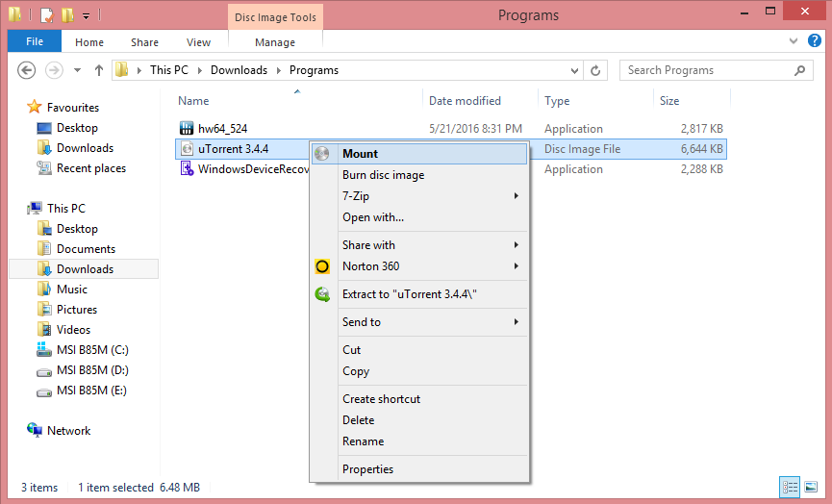Click the Network icon in sidebar
Screen dimensions: 832x504
coord(35,430)
